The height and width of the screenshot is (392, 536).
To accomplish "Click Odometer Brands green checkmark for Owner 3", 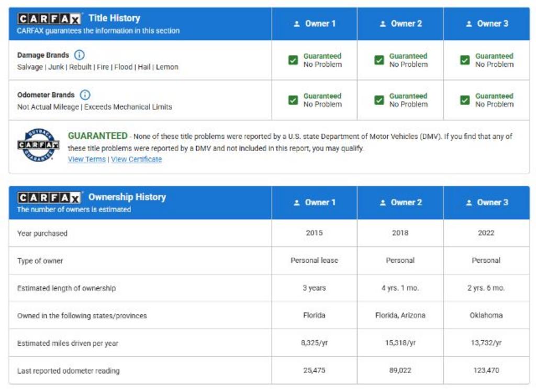I will [465, 100].
